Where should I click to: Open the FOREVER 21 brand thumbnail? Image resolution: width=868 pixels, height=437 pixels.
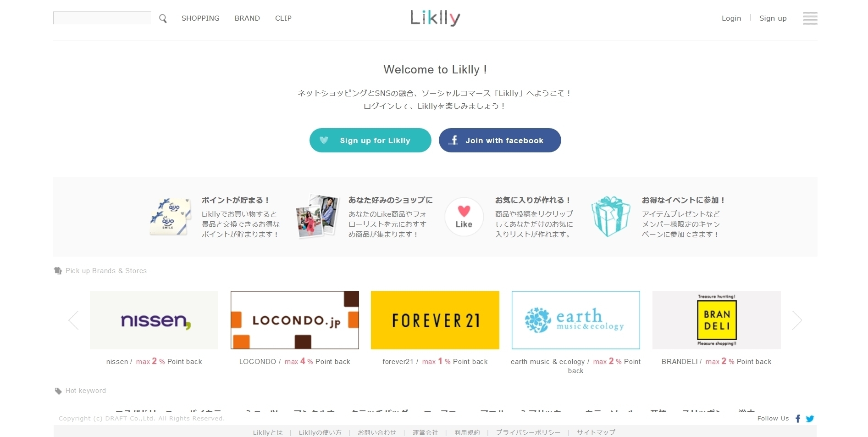click(x=435, y=320)
